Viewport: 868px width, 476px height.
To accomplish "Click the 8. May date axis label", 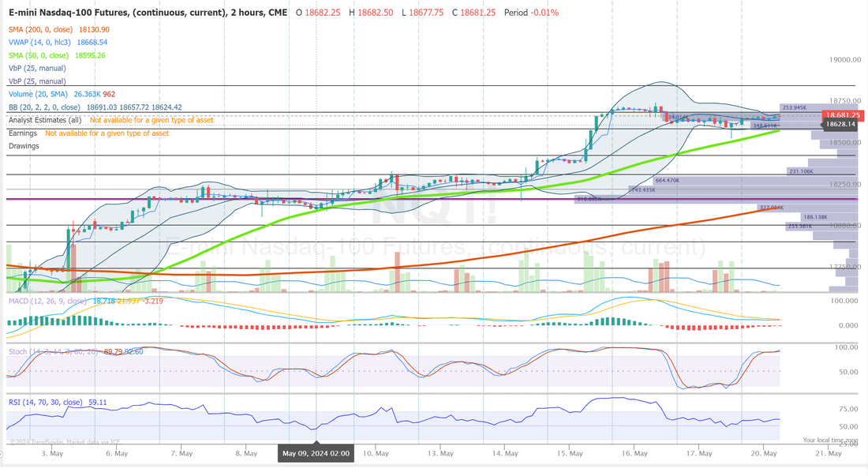I will (246, 453).
